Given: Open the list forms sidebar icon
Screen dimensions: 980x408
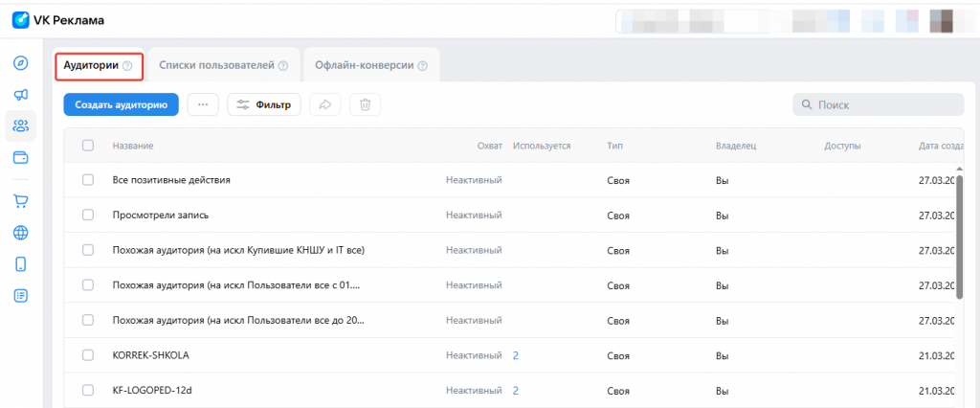Looking at the screenshot, I should point(21,296).
